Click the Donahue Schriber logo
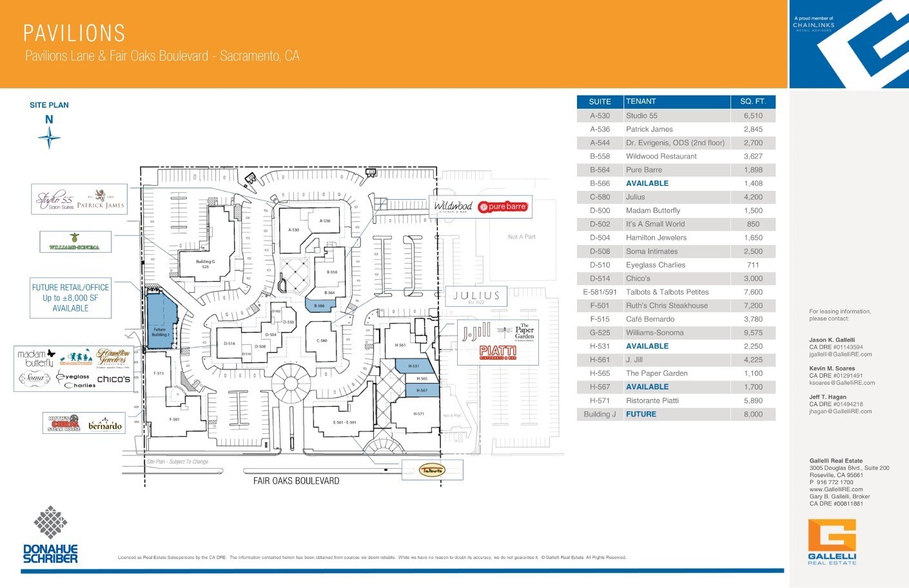This screenshot has height=588, width=909. tap(50, 534)
